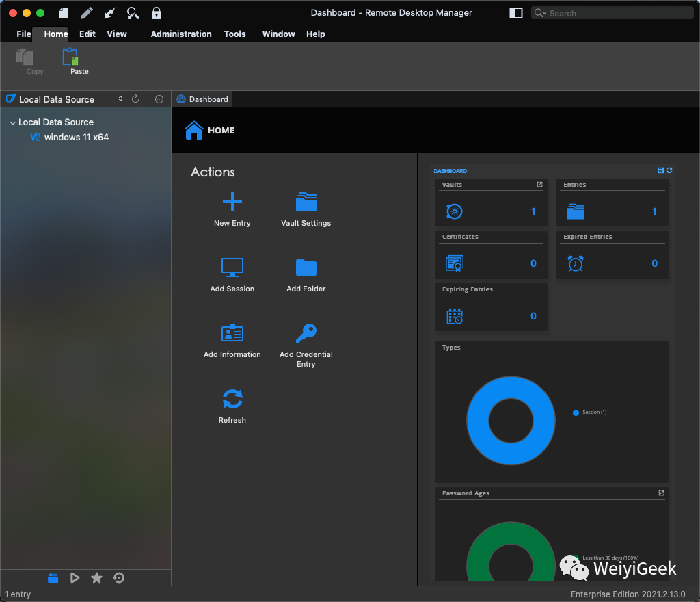The image size is (700, 602).
Task: Click the quick connect lightning icon
Action: [109, 13]
